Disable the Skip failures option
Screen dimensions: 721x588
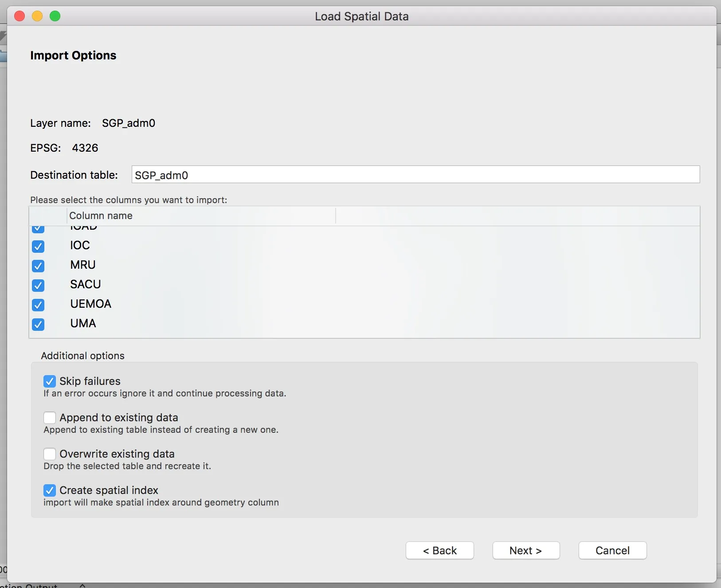[x=50, y=381]
